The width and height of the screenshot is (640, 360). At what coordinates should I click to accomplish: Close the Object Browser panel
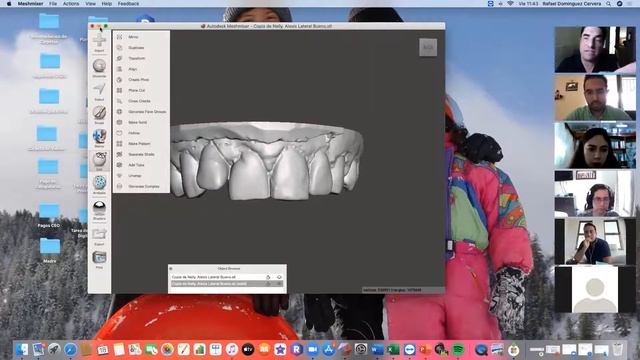point(171,269)
